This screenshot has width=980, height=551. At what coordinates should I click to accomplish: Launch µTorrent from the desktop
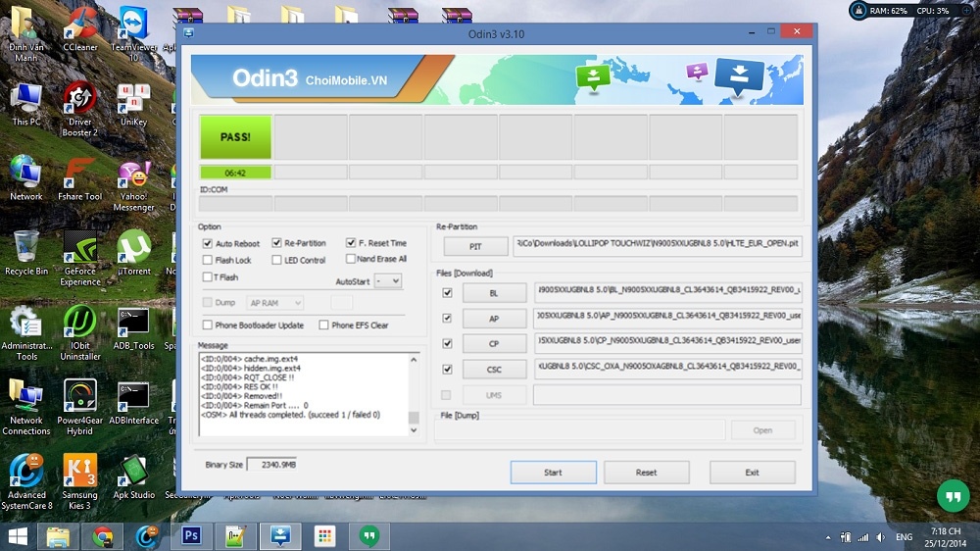click(x=133, y=253)
